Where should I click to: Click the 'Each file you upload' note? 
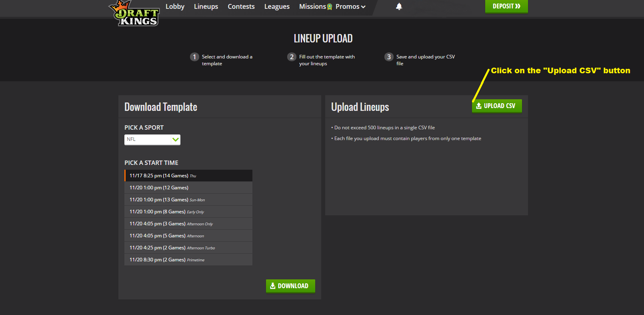(x=406, y=138)
